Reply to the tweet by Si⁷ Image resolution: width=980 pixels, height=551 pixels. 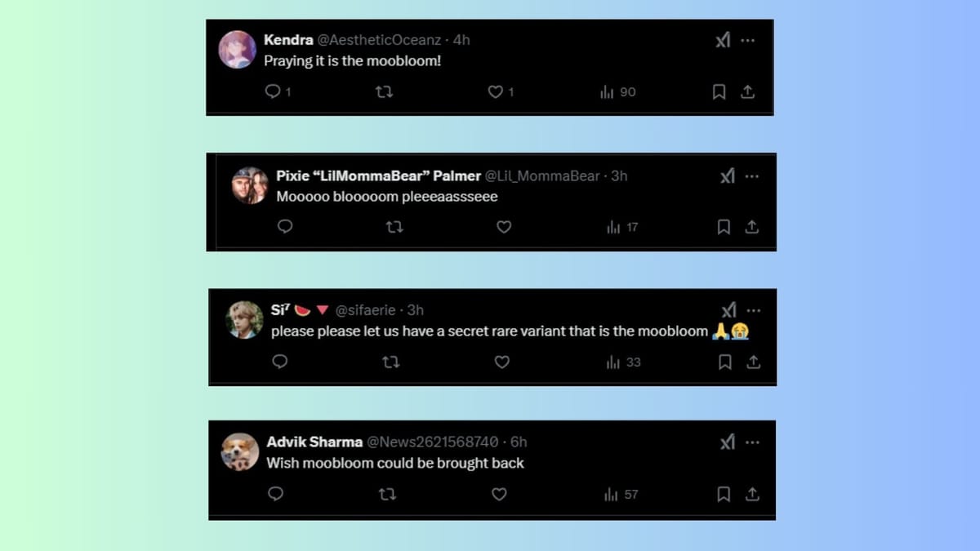(280, 362)
